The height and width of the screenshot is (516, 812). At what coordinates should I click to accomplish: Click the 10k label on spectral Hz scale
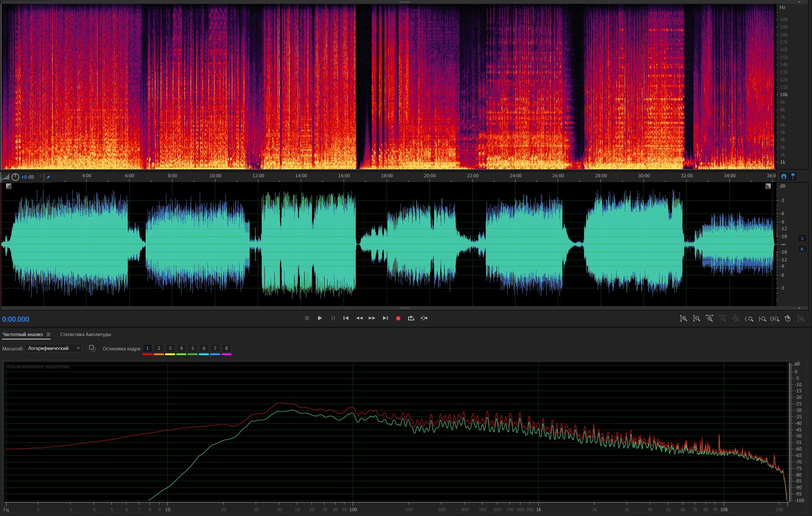[x=784, y=95]
